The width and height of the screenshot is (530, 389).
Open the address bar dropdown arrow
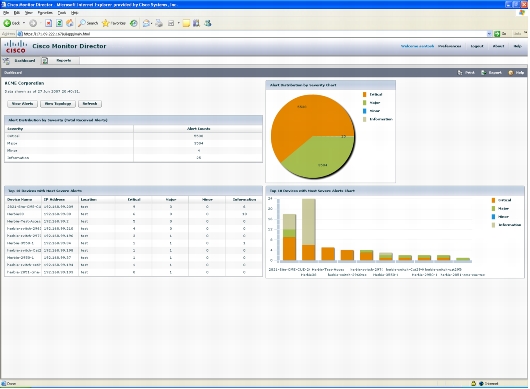point(489,34)
